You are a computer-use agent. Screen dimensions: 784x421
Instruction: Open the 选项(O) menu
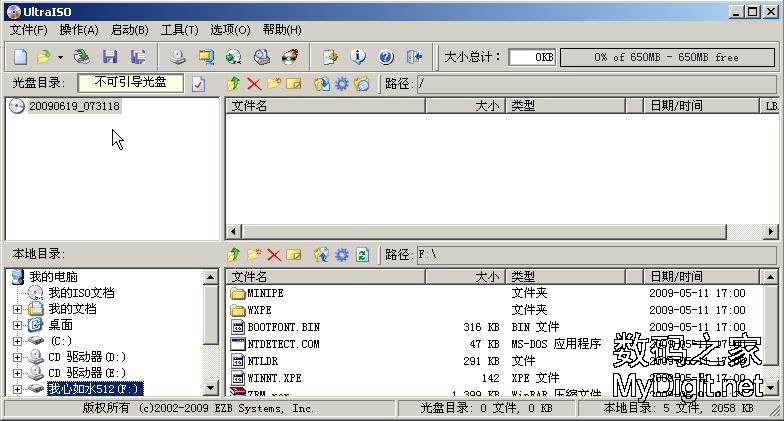click(230, 30)
